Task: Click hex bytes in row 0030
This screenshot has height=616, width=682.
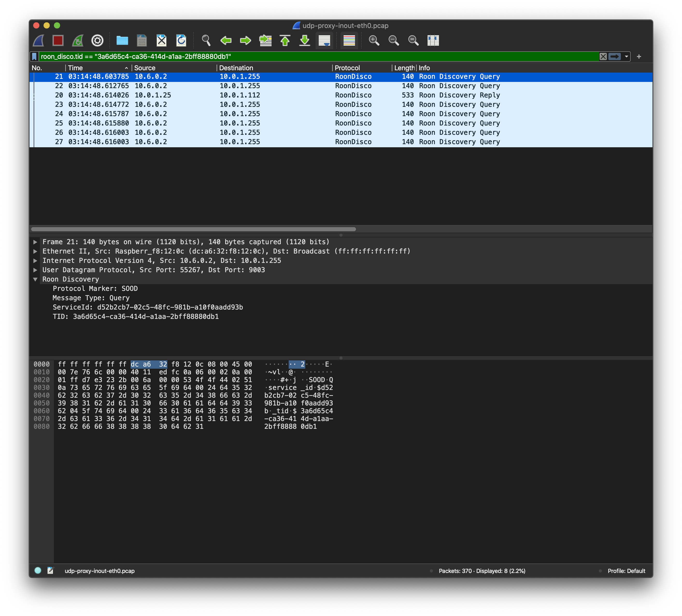Action: (x=155, y=388)
